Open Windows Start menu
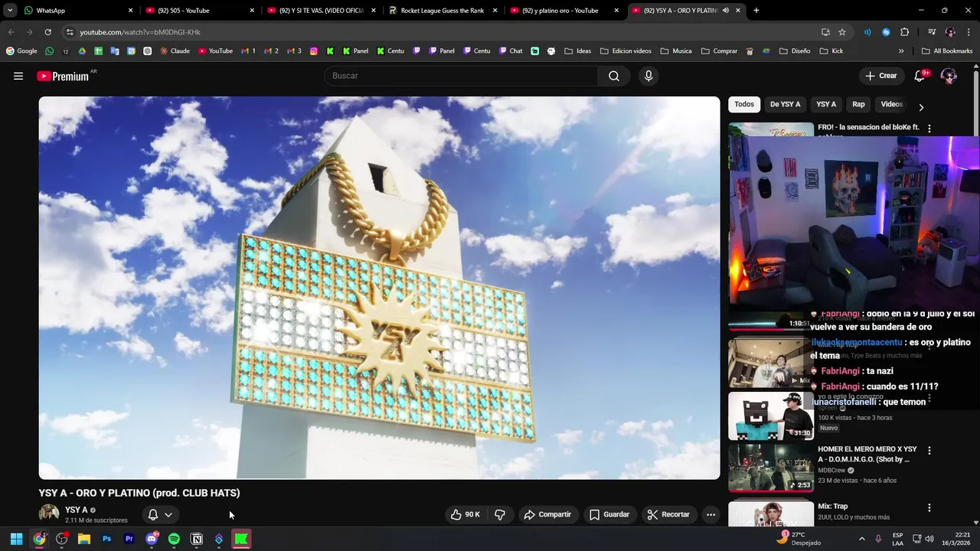The height and width of the screenshot is (551, 980). tap(16, 539)
